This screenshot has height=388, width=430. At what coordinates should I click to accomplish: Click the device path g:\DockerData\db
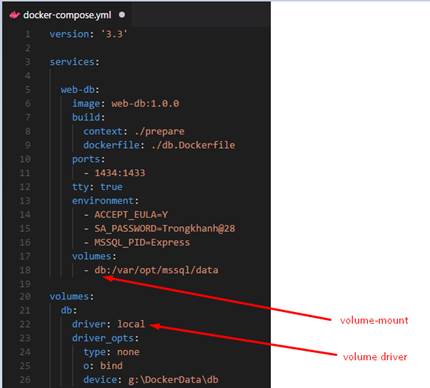point(173,379)
